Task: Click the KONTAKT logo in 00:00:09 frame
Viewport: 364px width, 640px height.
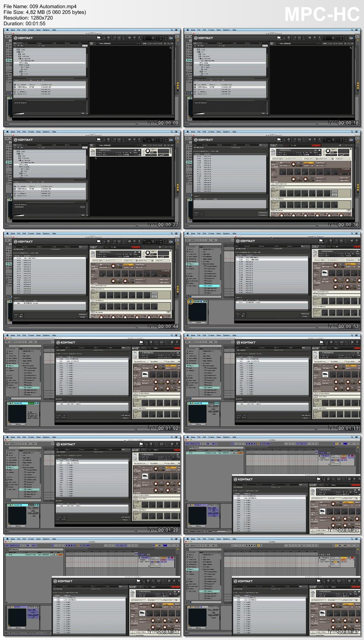Action: [x=23, y=38]
